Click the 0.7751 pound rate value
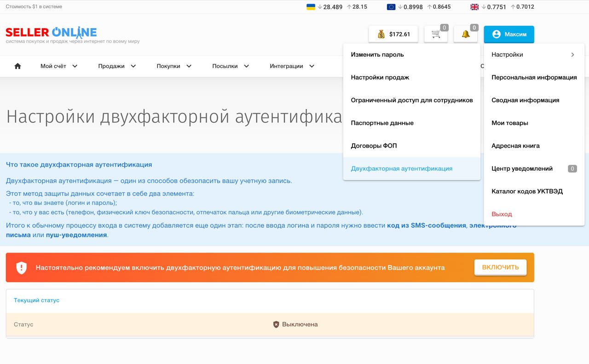This screenshot has width=589, height=364. pos(497,7)
